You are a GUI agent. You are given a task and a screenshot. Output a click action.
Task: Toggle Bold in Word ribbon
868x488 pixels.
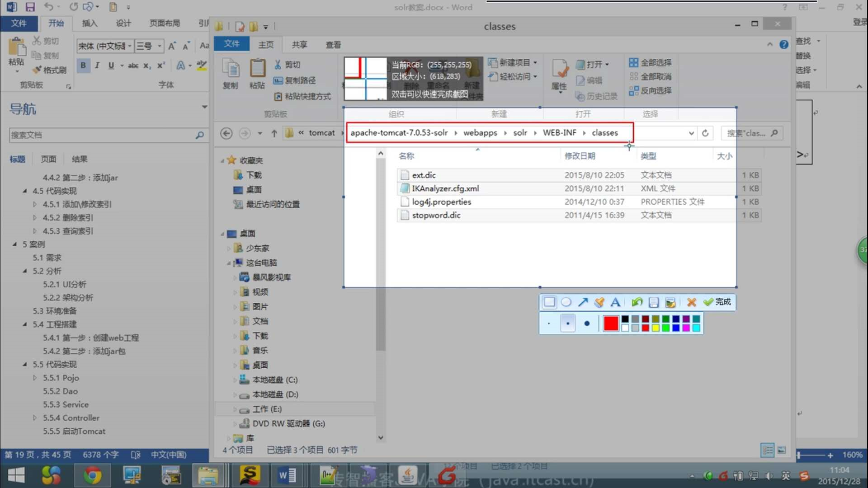click(x=83, y=66)
